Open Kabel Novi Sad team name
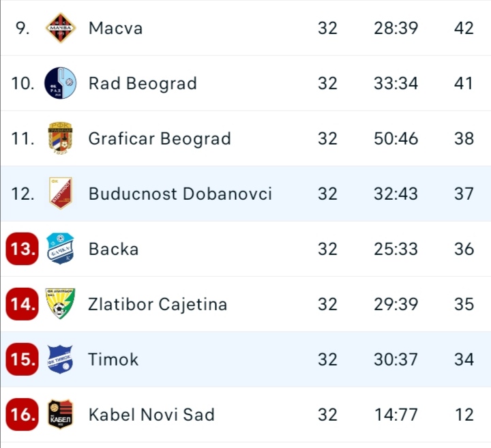This screenshot has width=491, height=448. (151, 415)
